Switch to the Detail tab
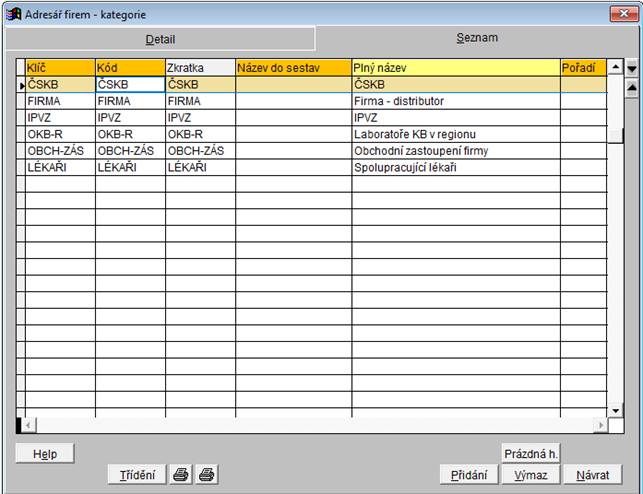This screenshot has width=643, height=494. 160,39
